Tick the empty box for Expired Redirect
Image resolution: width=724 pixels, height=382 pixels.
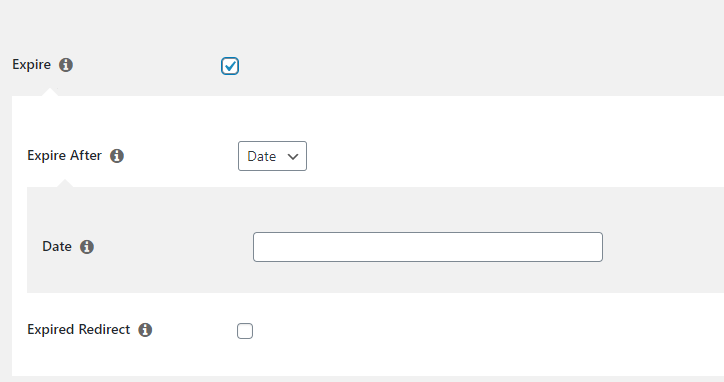tap(245, 331)
